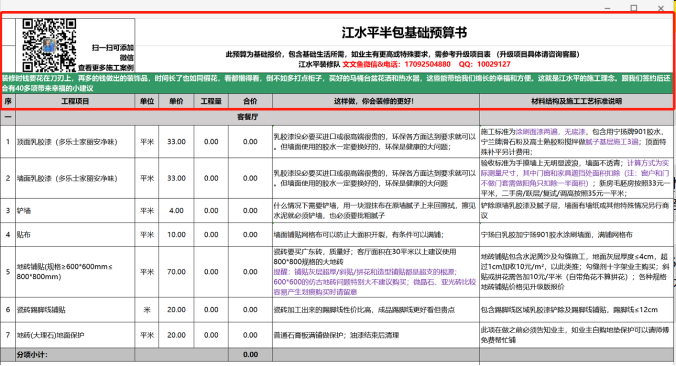Click the QR code image
The width and height of the screenshot is (676, 366).
point(49,45)
